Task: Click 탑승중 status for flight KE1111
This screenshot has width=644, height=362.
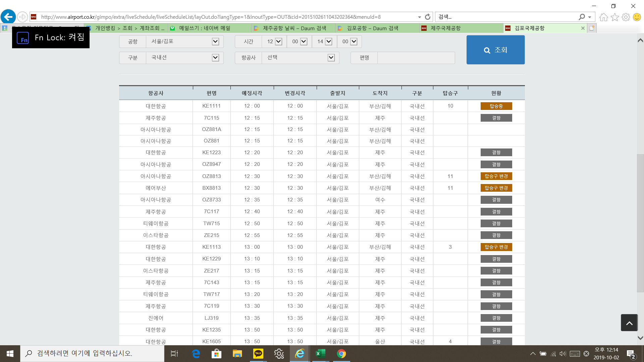Action: (x=496, y=106)
